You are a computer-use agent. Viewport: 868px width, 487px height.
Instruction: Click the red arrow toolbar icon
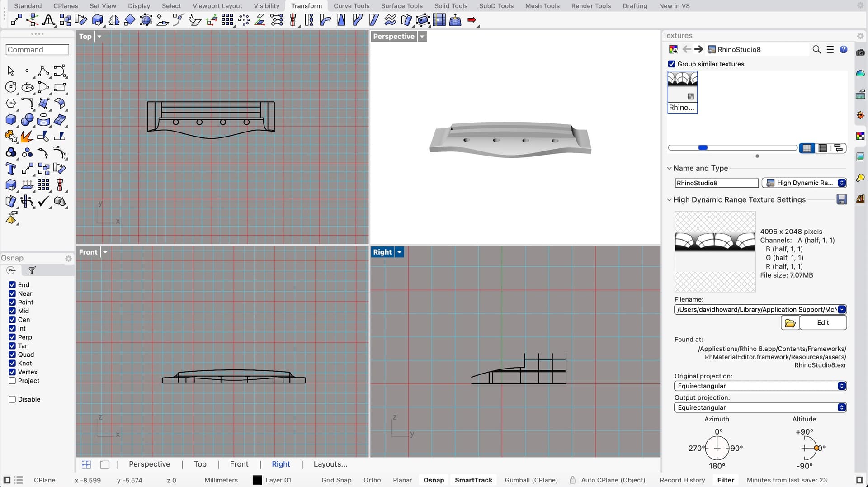pos(472,20)
